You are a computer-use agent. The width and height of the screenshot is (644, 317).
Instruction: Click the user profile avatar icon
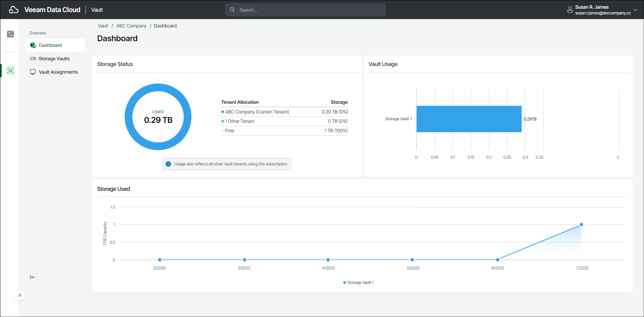[x=570, y=10]
